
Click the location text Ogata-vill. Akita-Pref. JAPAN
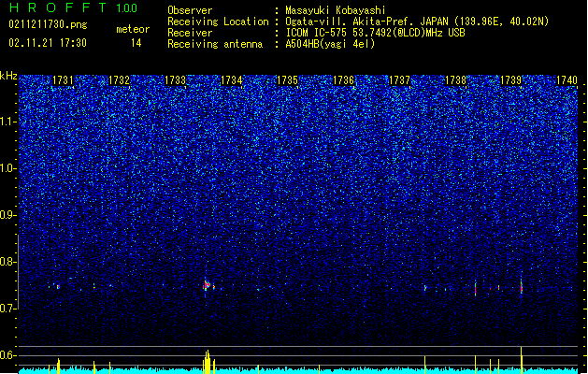[366, 22]
